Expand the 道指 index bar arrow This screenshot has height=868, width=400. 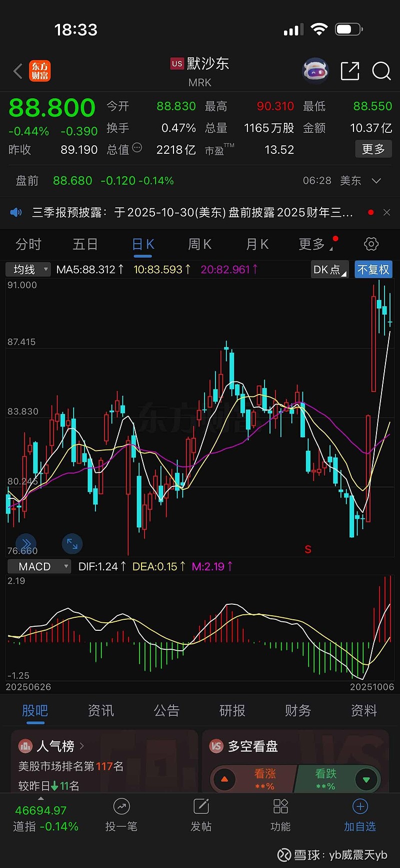point(40,798)
